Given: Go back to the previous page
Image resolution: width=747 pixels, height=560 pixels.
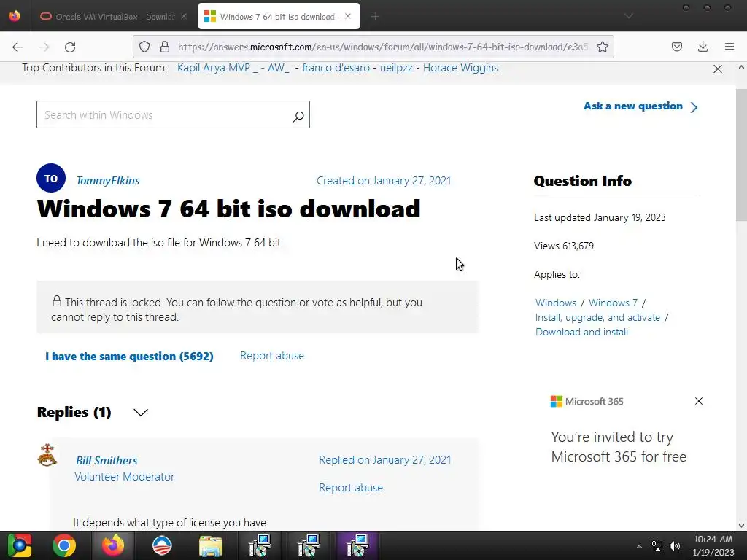Looking at the screenshot, I should click(x=18, y=47).
